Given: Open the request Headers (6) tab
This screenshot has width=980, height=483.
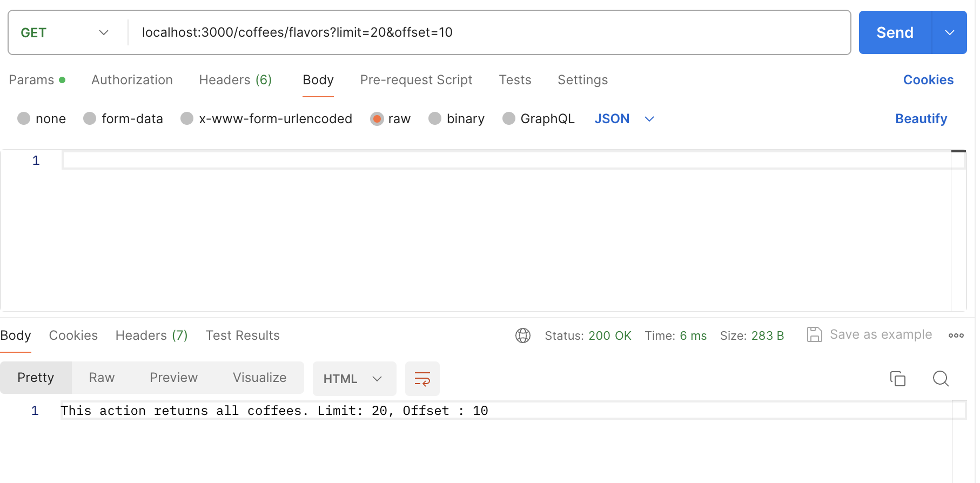Looking at the screenshot, I should click(235, 80).
